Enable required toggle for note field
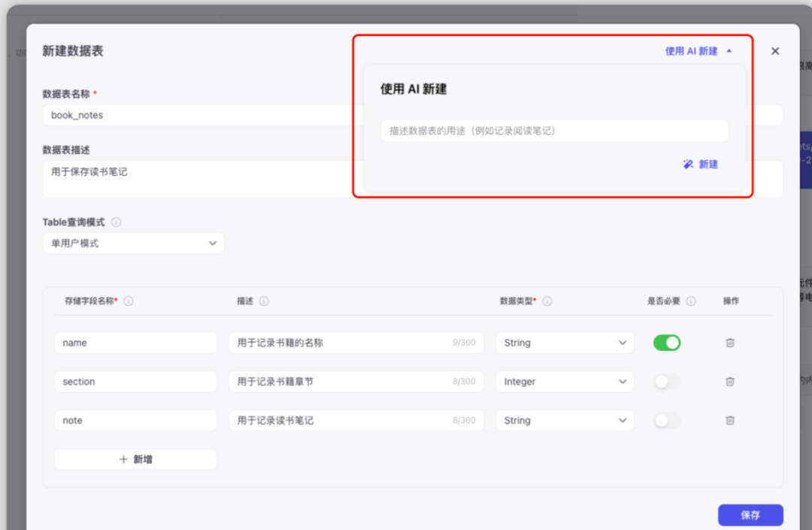 coord(666,420)
